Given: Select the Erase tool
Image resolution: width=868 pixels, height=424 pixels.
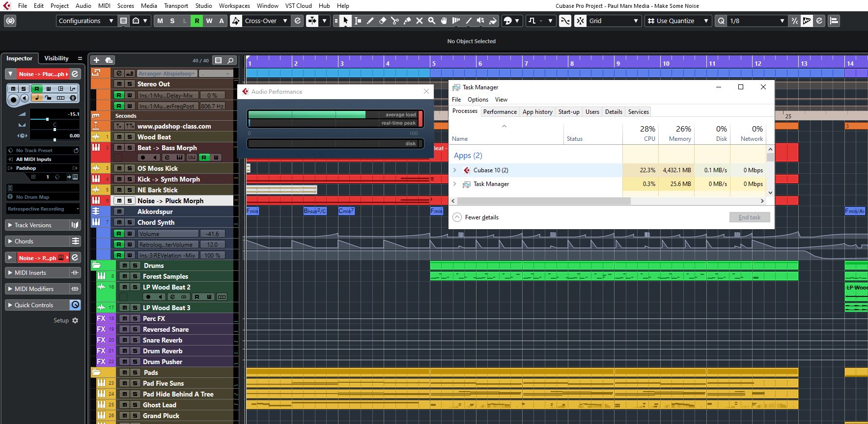Looking at the screenshot, I should pyautogui.click(x=383, y=21).
